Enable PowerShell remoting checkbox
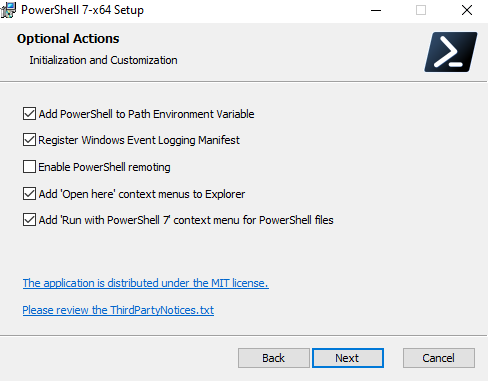 29,166
